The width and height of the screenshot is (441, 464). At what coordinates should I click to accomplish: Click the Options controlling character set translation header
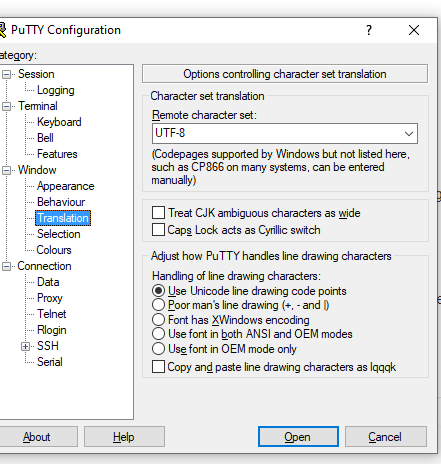pos(285,74)
